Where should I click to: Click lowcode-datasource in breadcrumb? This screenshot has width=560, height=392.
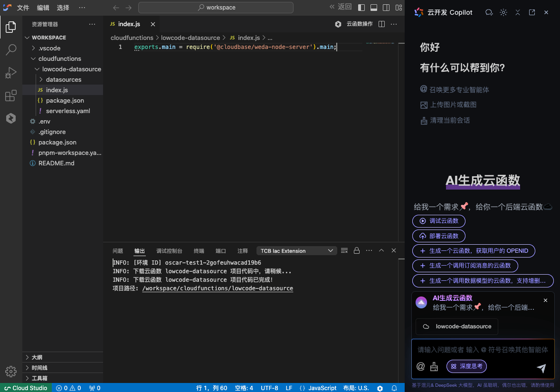coord(190,38)
